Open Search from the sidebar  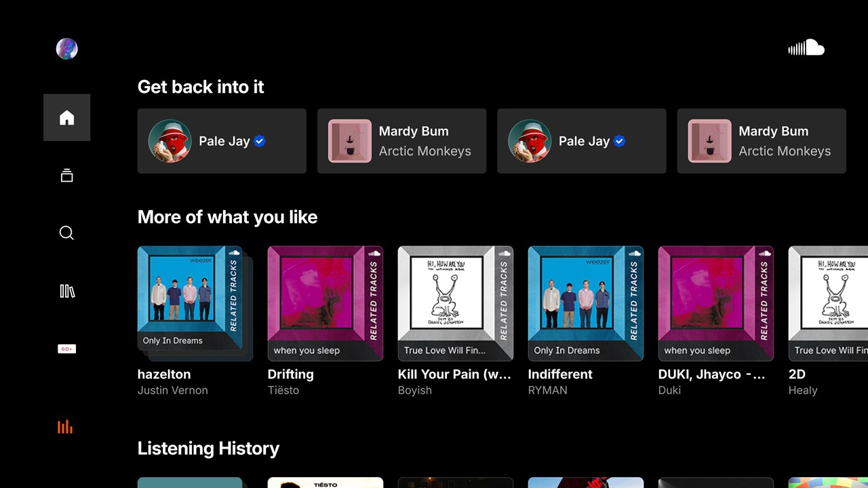coord(66,233)
